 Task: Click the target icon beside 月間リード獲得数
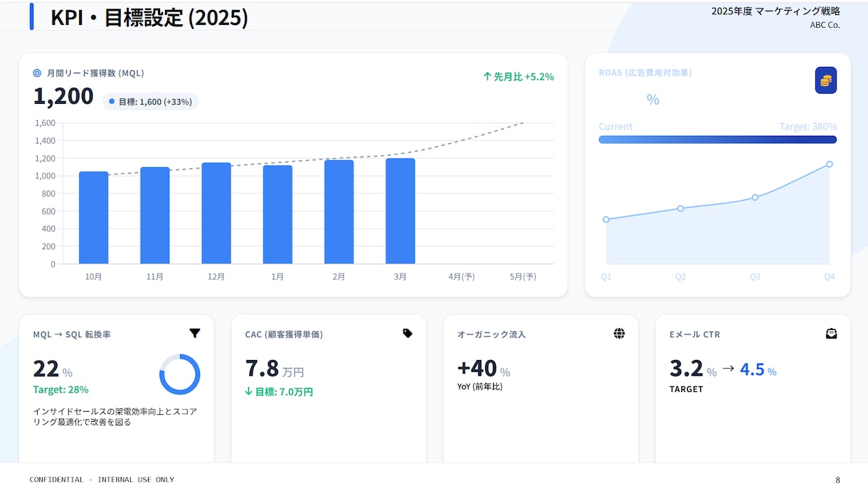[37, 73]
